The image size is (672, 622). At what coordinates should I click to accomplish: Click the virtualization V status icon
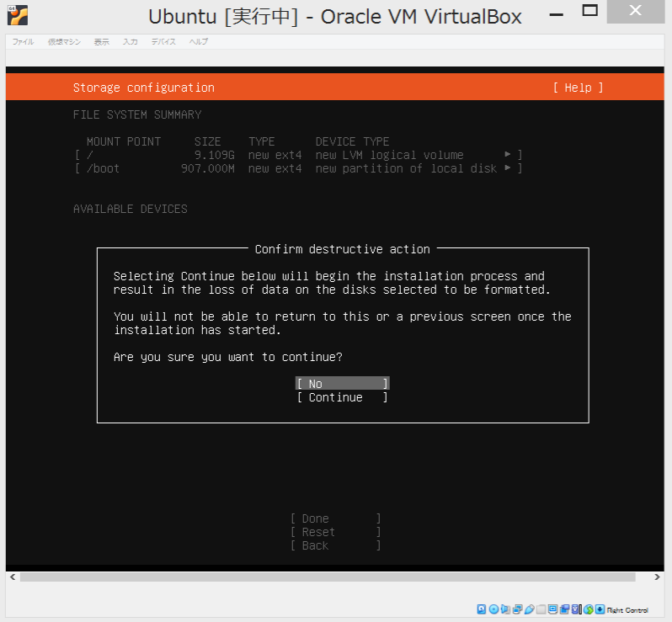[x=577, y=609]
